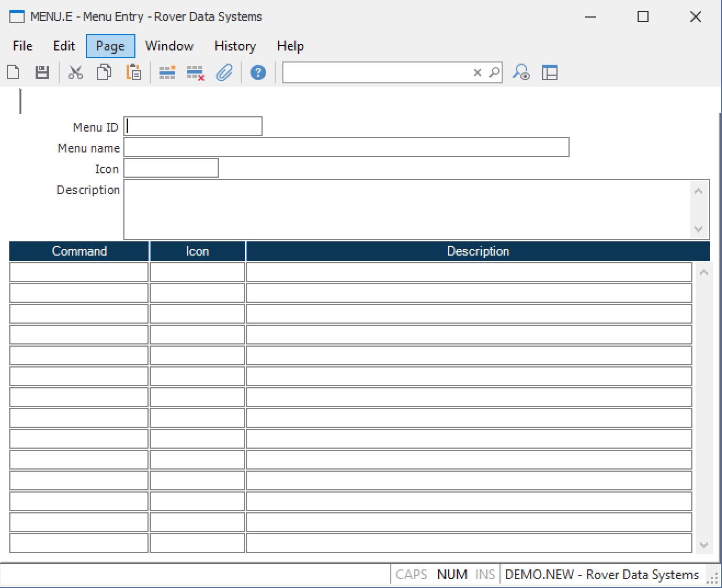Click the magnifier in the search box
Image resolution: width=722 pixels, height=588 pixels.
click(x=494, y=72)
